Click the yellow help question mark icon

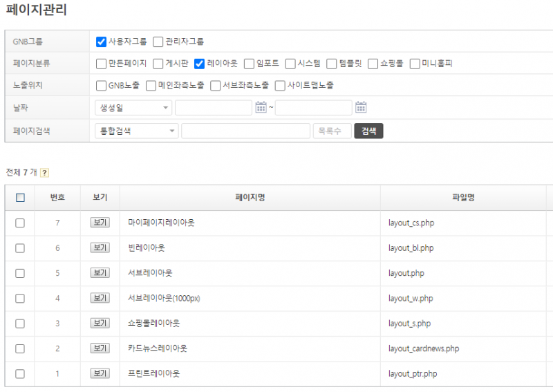[x=45, y=173]
